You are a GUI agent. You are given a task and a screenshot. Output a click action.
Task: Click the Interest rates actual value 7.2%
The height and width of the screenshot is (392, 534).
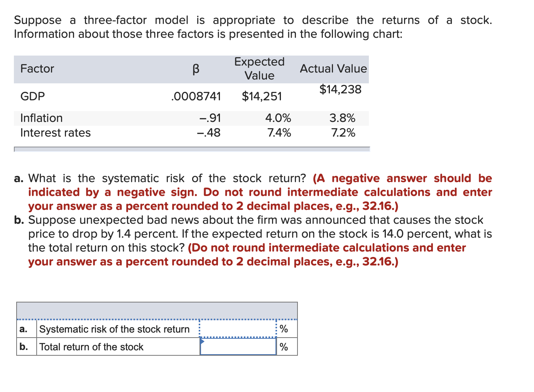click(x=343, y=133)
